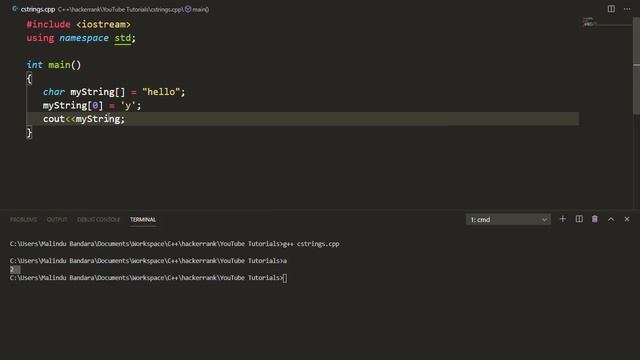Split the editor to the right
Screen dimensions: 640x360
[611, 9]
